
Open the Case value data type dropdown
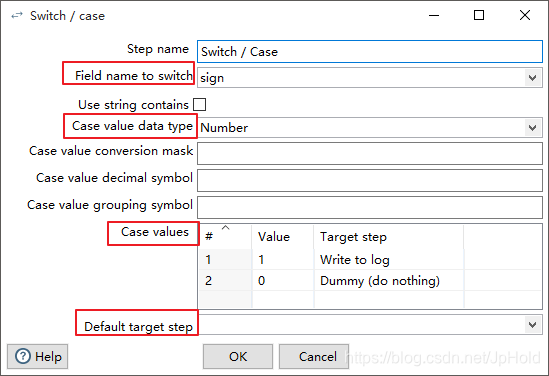tap(533, 127)
